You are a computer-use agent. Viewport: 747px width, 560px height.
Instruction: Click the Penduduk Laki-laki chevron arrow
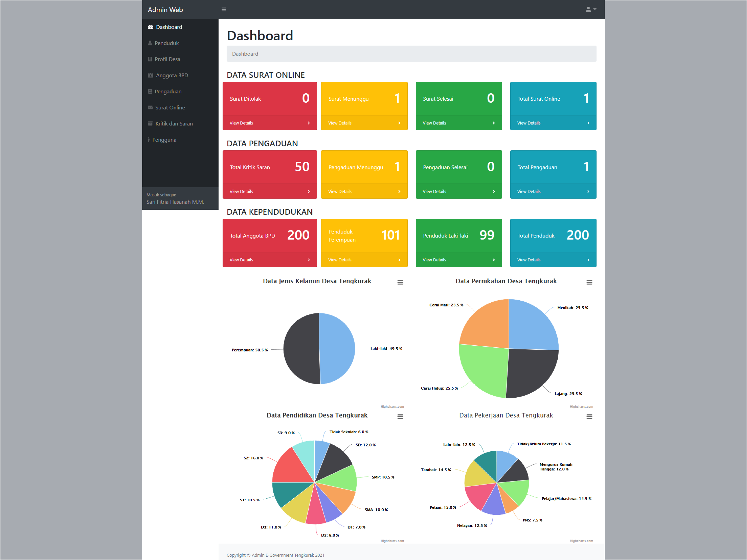point(494,260)
